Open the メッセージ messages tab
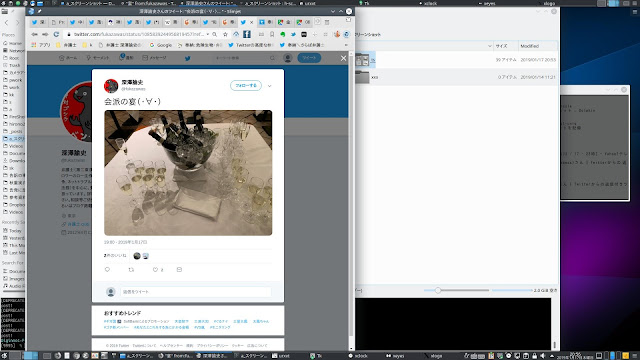Image resolution: width=640 pixels, height=360 pixels. [154, 58]
